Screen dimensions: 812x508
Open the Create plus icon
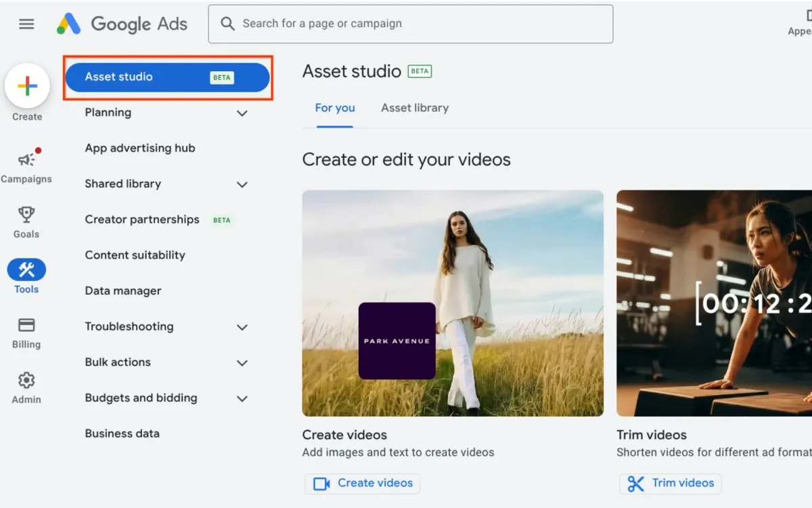[x=26, y=85]
